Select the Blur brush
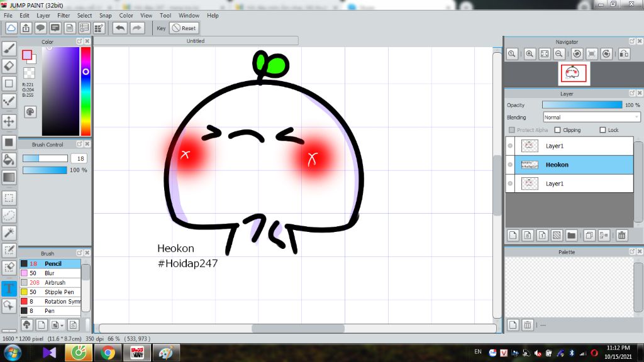 50,273
